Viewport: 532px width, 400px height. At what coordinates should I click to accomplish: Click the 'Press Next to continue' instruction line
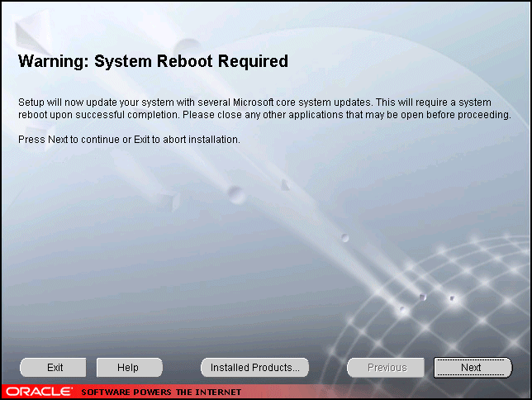(x=129, y=140)
